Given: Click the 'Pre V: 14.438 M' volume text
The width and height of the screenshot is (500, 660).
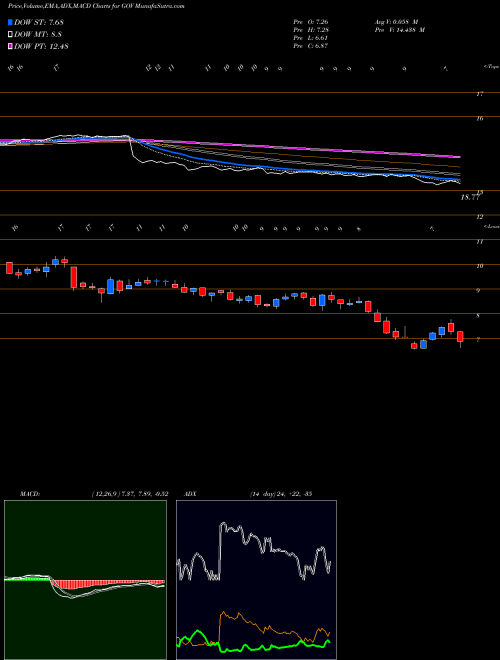Looking at the screenshot, I should (x=399, y=30).
